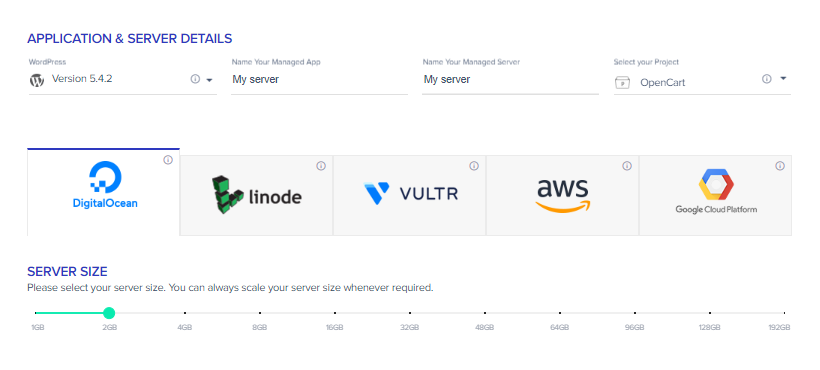The image size is (820, 370).
Task: Click the info icon on Linode card
Action: click(321, 166)
